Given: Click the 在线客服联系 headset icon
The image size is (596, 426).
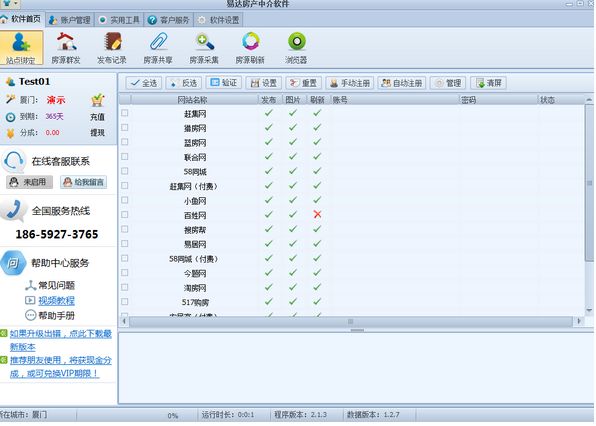Looking at the screenshot, I should point(14,161).
